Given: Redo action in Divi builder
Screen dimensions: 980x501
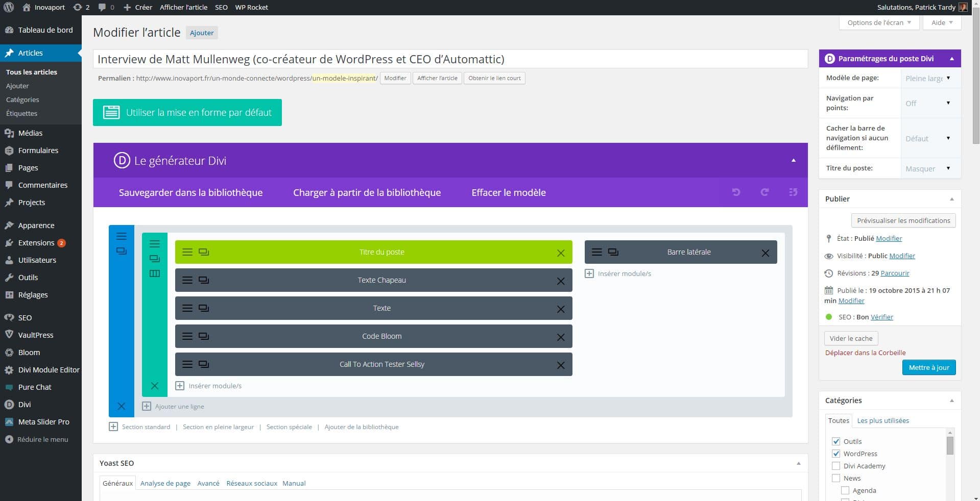Looking at the screenshot, I should coord(764,192).
